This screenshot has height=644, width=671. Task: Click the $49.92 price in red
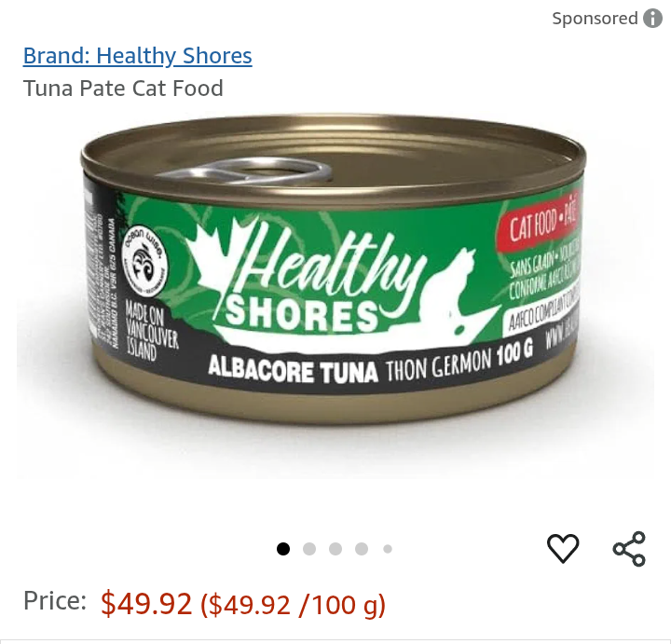[146, 604]
